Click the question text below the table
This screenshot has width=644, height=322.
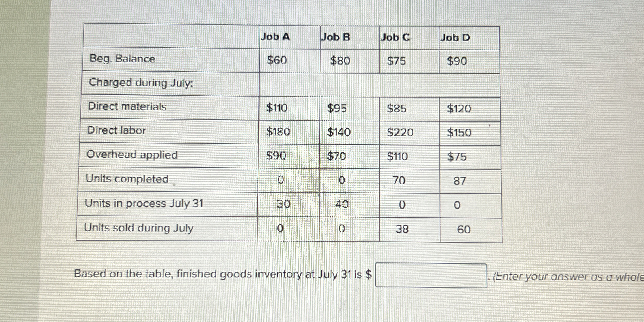(x=223, y=274)
